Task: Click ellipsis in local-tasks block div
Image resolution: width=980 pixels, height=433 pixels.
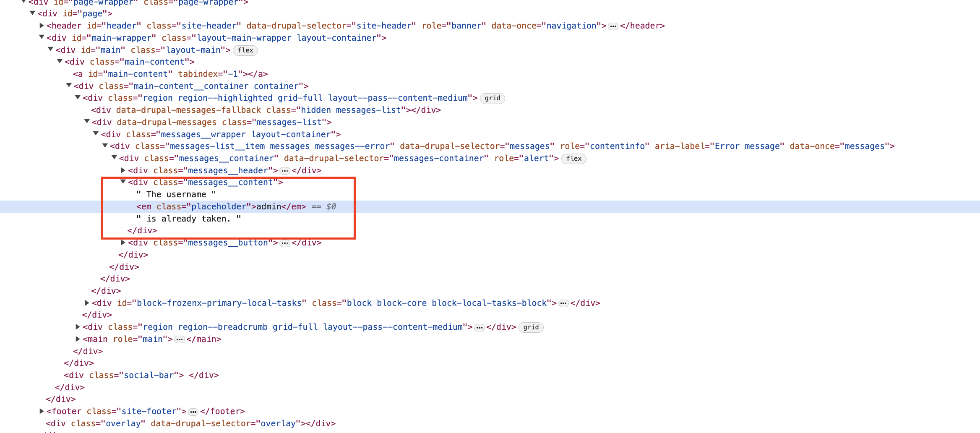Action: (563, 303)
